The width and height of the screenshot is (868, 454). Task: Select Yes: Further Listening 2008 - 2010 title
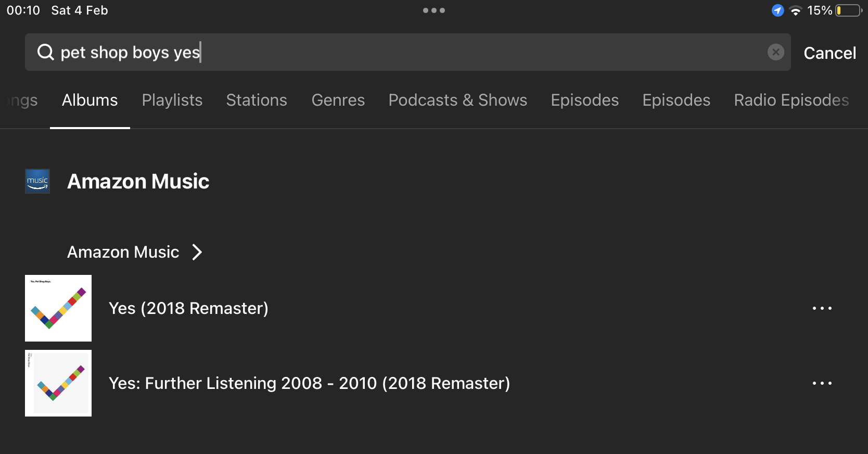(309, 383)
